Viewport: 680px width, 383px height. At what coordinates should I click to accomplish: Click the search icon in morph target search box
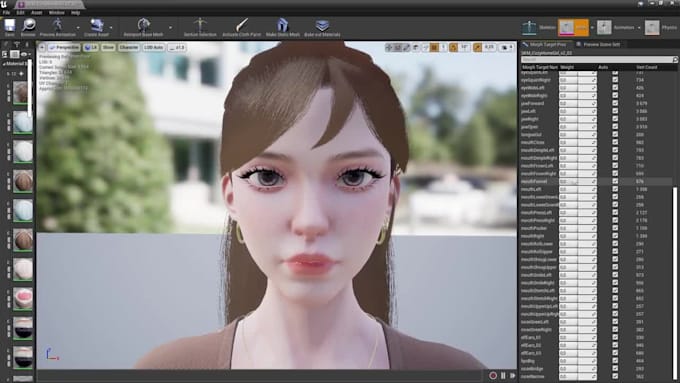[675, 59]
